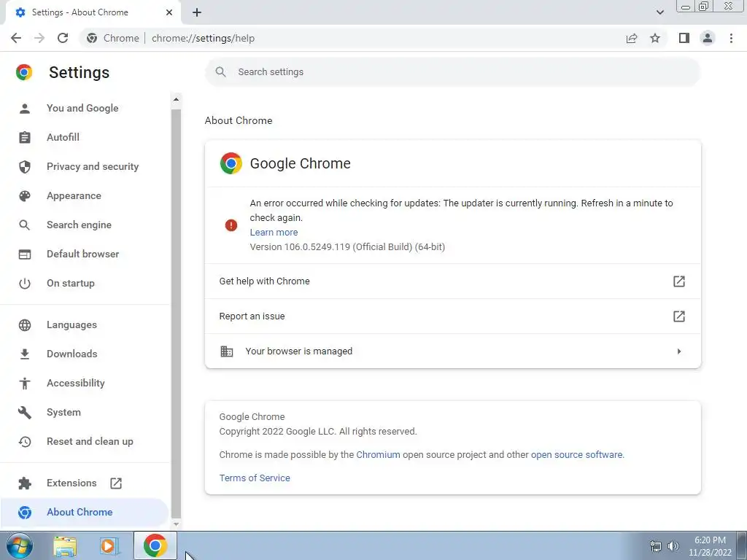Open Extensions in new tab

click(85, 483)
